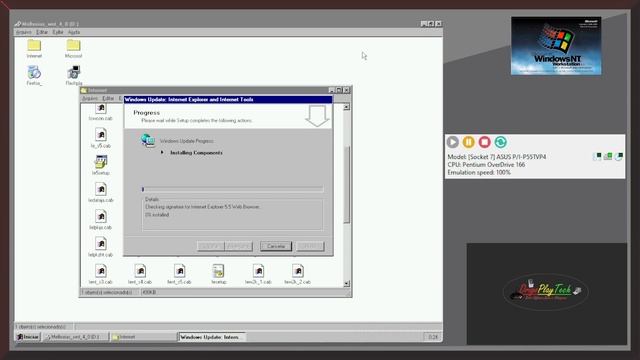Switch to the first folder taskbar button
Image resolution: width=640 pixels, height=360 pixels.
76,337
